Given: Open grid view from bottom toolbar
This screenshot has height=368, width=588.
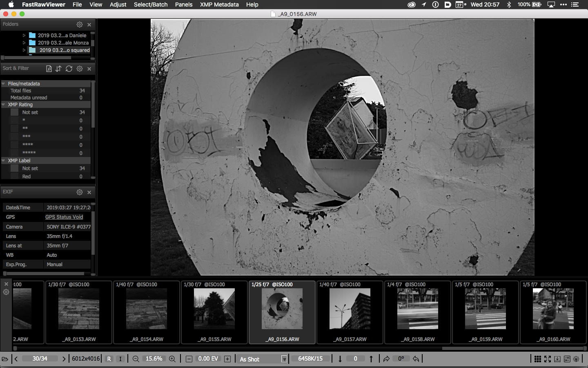Looking at the screenshot, I should [x=538, y=359].
